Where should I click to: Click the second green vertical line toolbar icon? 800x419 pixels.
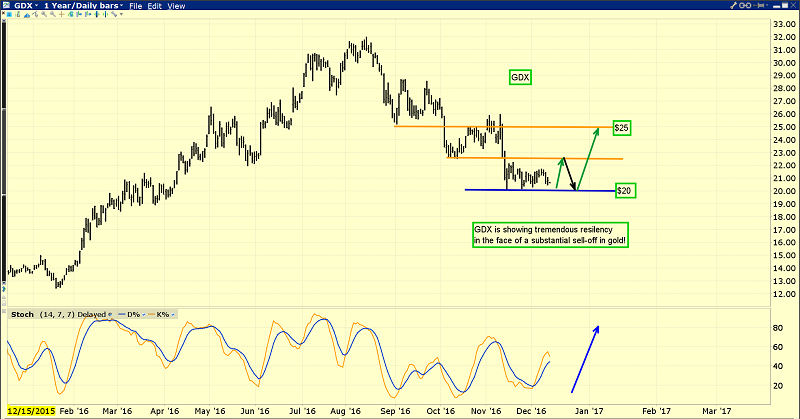click(x=105, y=14)
